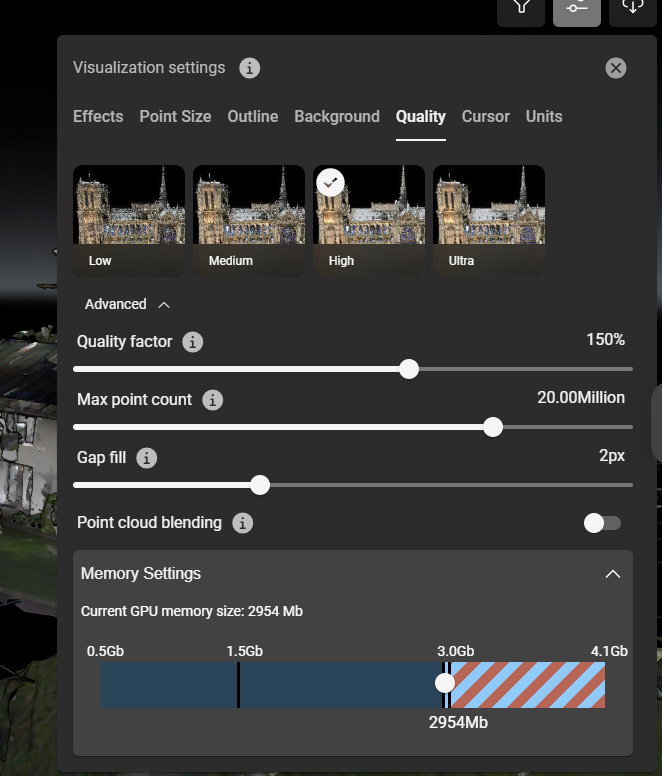Click the GPU memory size bar handle

445,683
